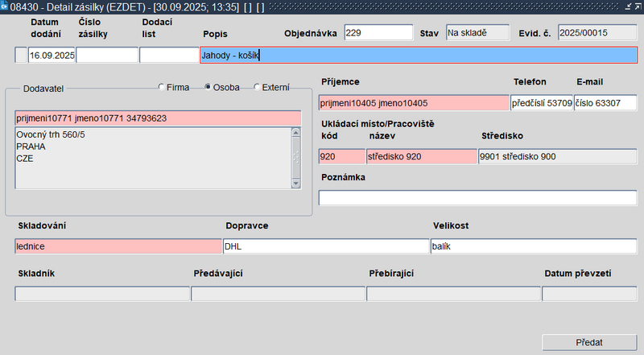Click the application icon in the title bar
Viewport: 644px width, 355px height.
(x=5, y=6)
